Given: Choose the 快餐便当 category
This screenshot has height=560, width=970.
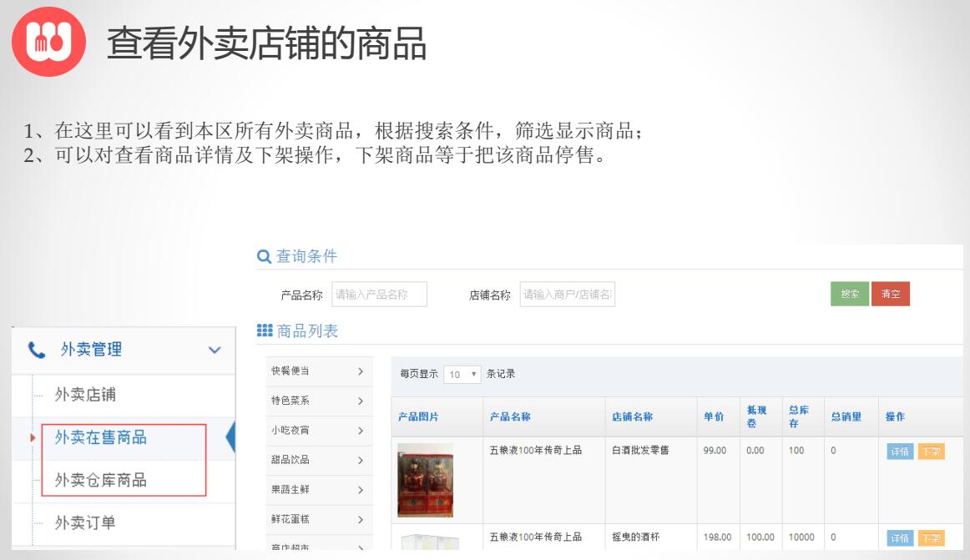Looking at the screenshot, I should point(319,371).
